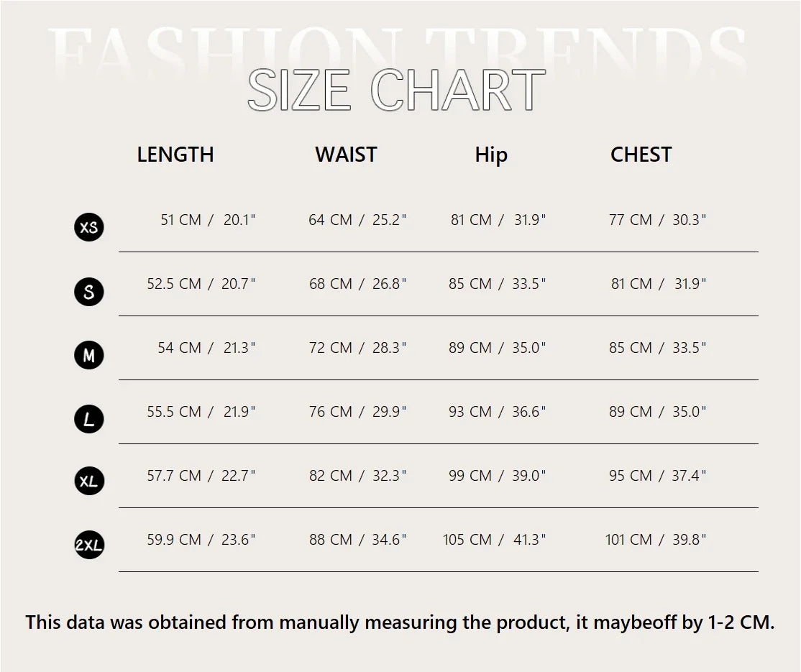
Task: Click the S size badge icon
Action: (x=89, y=292)
